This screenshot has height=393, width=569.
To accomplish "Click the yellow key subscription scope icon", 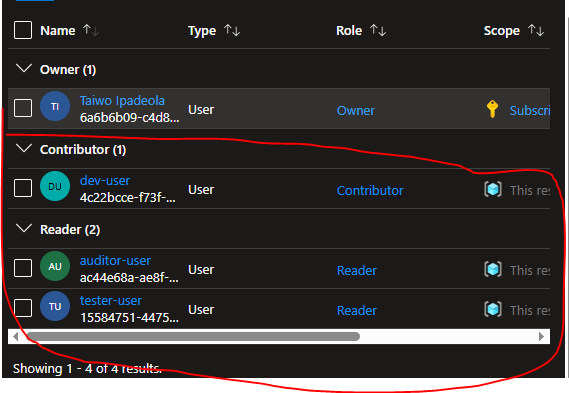I will [x=492, y=109].
